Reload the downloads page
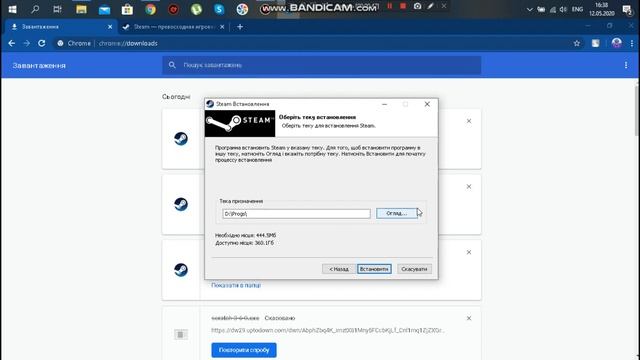 (x=42, y=43)
